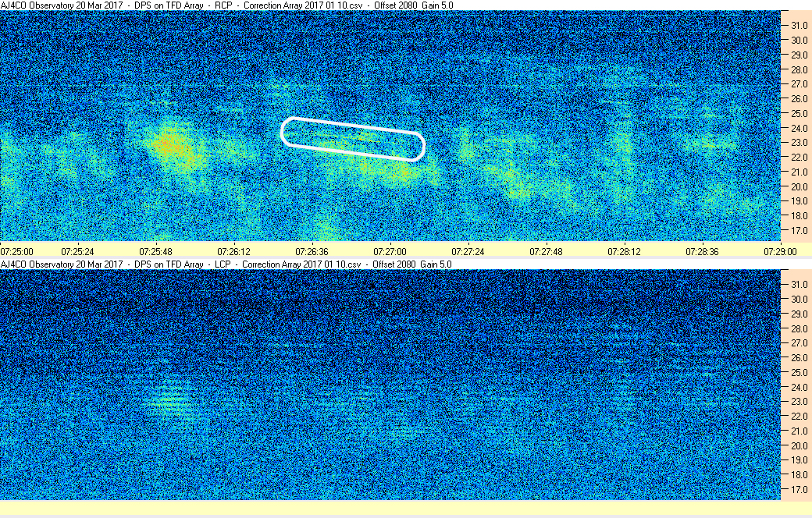
Task: Click the 07:28:36 time axis label
Action: click(x=702, y=252)
